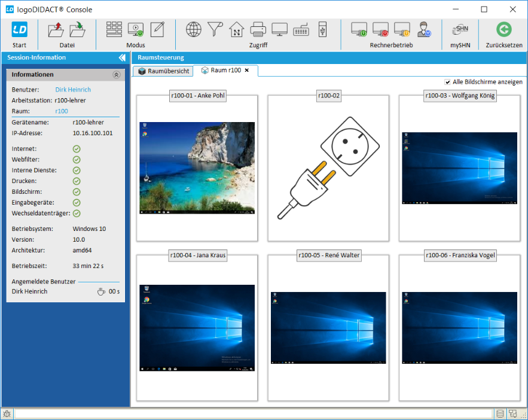Select the pencil edit mode icon

coord(157,29)
